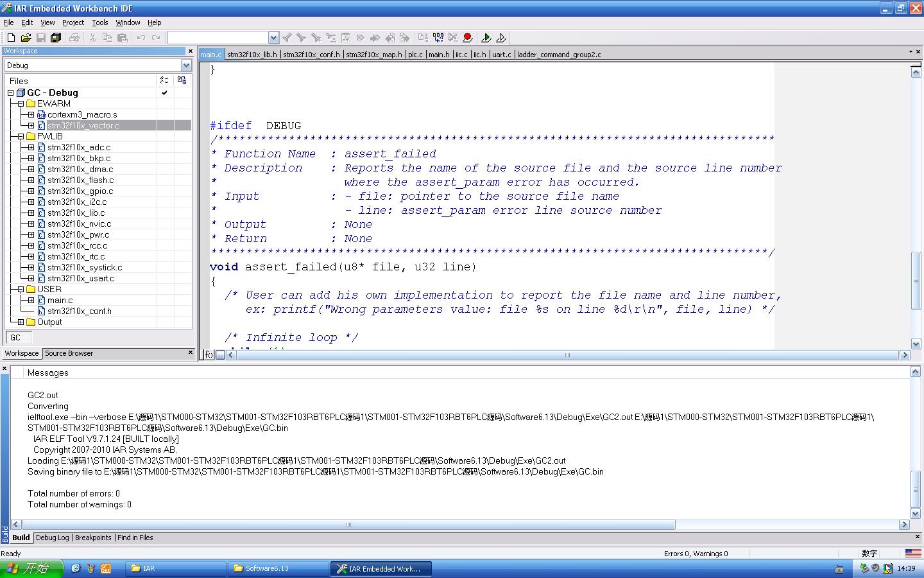Select stm32f10x_usart.c in the file tree
924x578 pixels.
pyautogui.click(x=81, y=278)
